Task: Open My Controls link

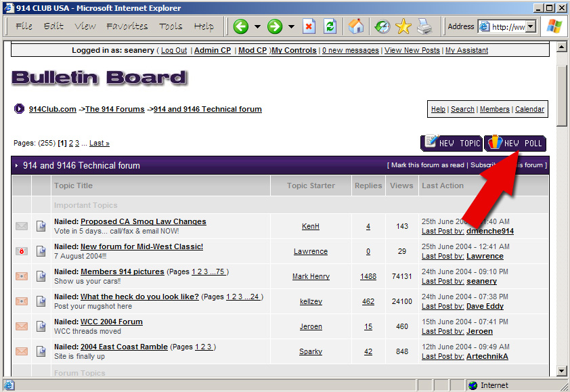Action: (294, 51)
